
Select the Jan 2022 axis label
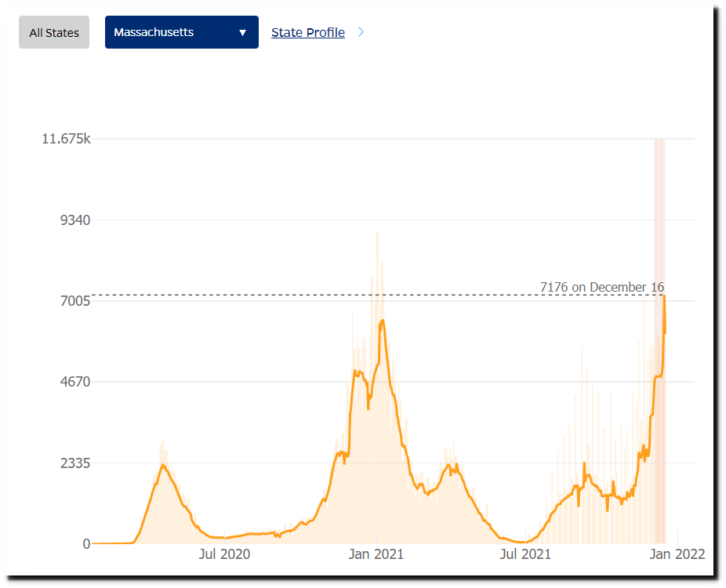point(677,554)
